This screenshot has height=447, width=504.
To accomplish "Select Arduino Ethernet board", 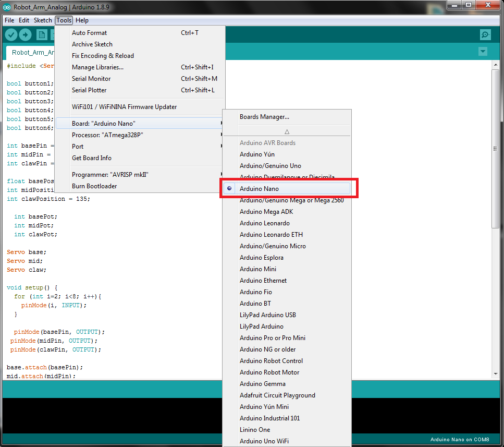I will tap(287, 281).
